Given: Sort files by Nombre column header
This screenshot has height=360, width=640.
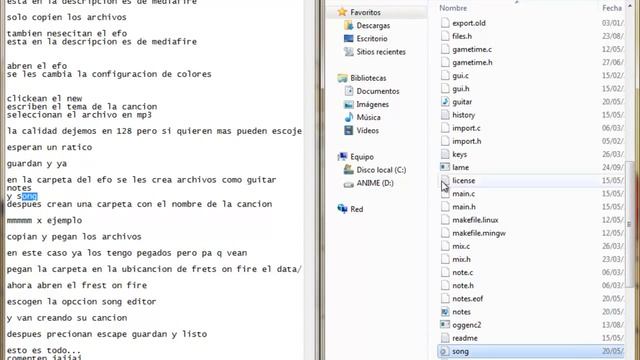Looking at the screenshot, I should (x=453, y=8).
